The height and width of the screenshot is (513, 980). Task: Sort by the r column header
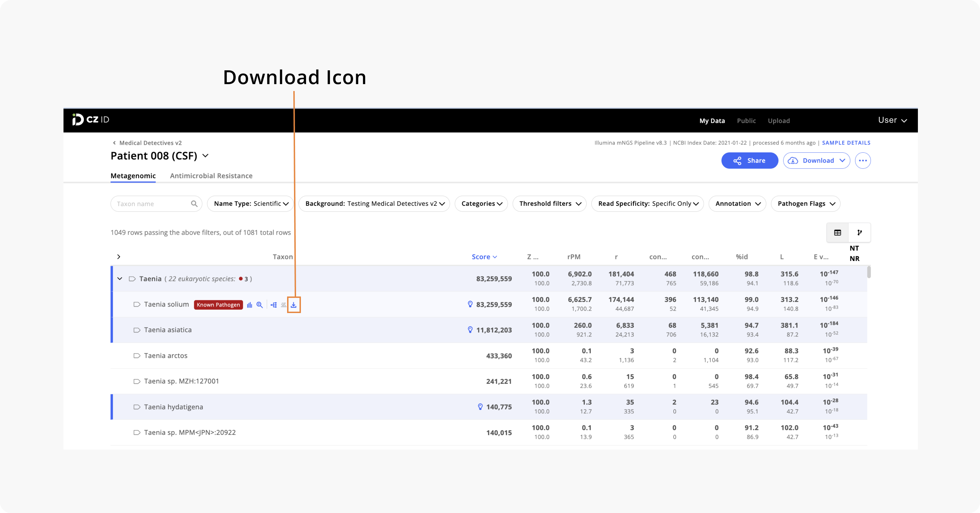616,257
